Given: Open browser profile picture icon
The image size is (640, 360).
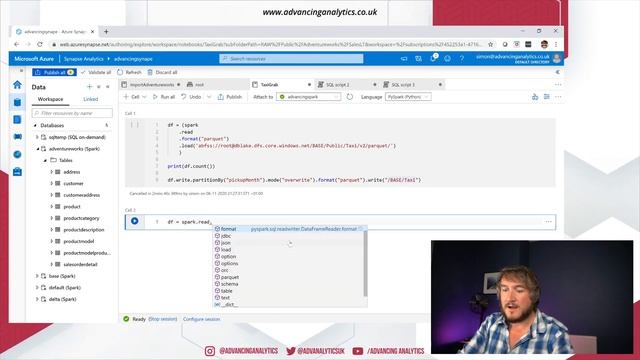Looking at the screenshot, I should coord(544,44).
